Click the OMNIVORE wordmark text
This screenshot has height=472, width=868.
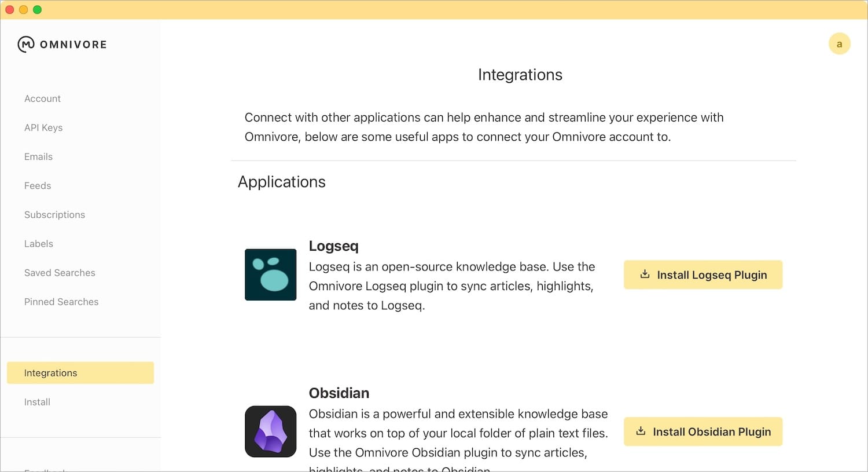click(73, 45)
